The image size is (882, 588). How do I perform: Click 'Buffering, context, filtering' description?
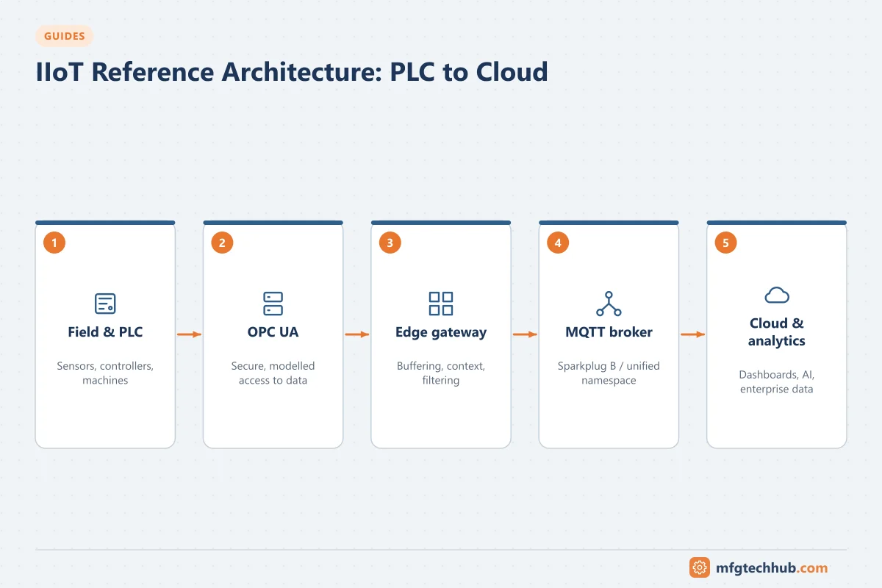click(x=441, y=373)
